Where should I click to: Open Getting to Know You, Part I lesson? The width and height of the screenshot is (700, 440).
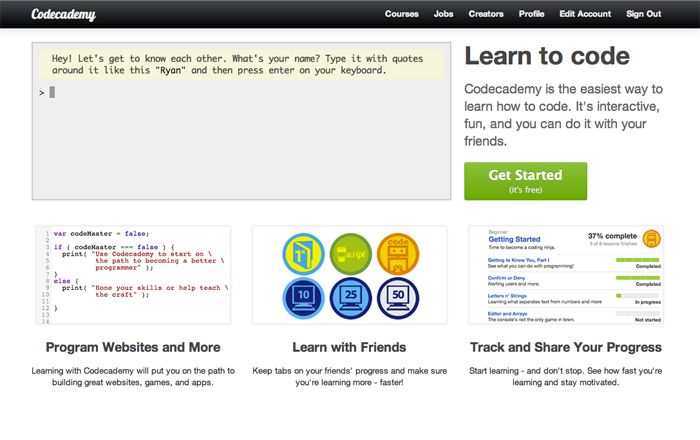(x=518, y=260)
